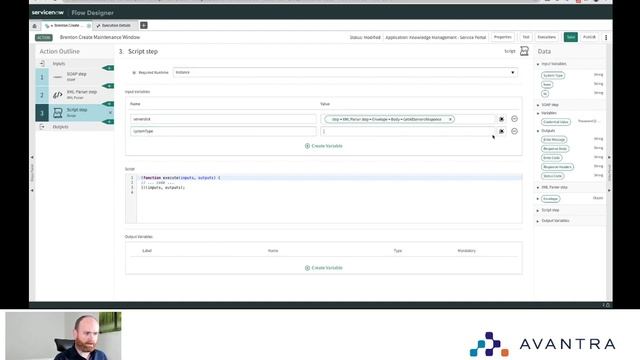This screenshot has height=360, width=640.
Task: Select the Envelope data pill
Action: [x=551, y=199]
